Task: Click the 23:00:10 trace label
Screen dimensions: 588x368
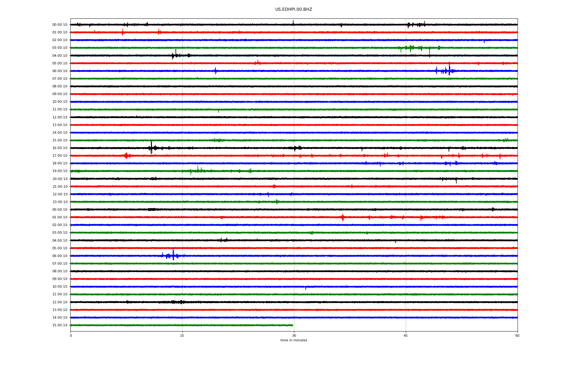Action: (x=60, y=202)
